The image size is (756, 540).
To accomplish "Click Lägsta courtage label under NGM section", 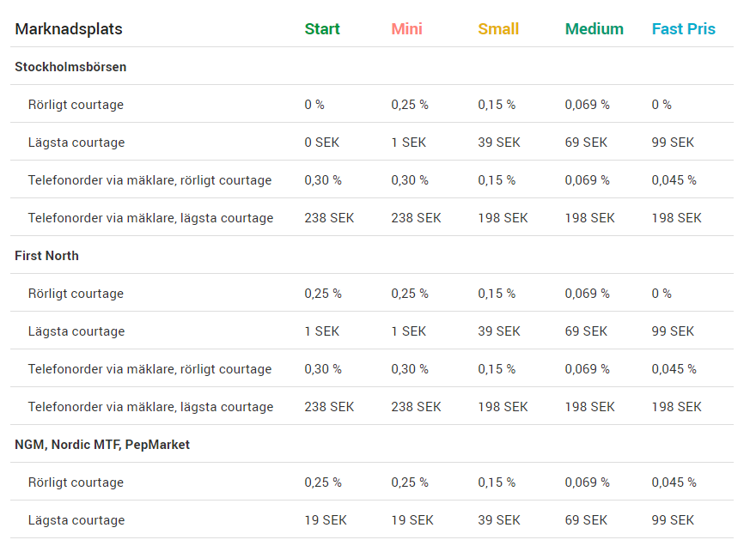I will click(x=76, y=520).
